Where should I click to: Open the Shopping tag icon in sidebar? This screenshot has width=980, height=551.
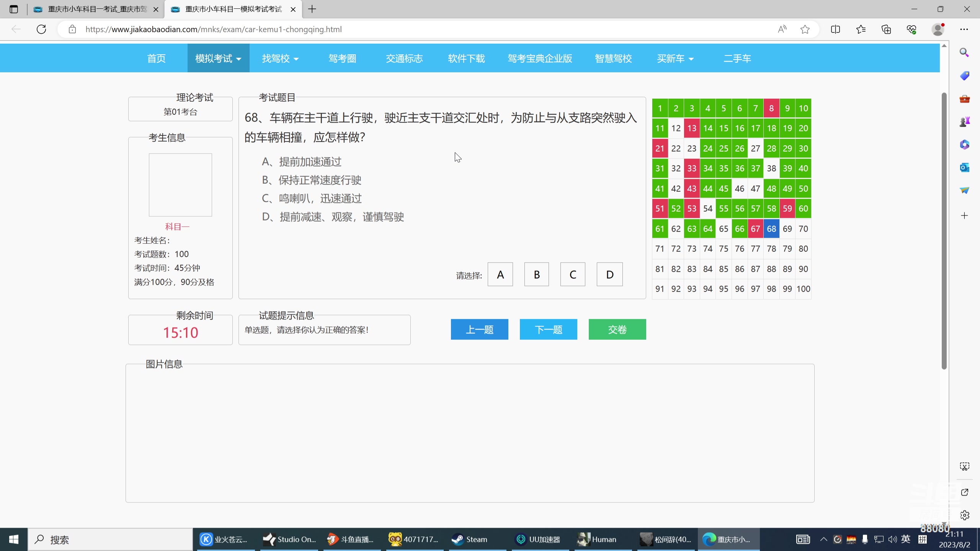pos(964,75)
